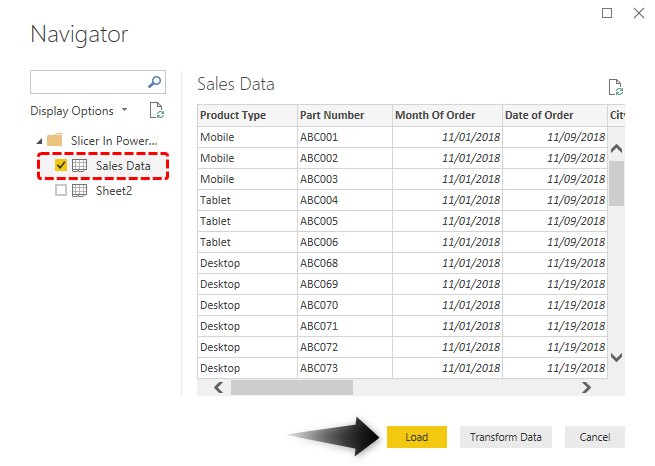Viewport: 655px width, 466px height.
Task: Click the ABC073 cell
Action: click(x=345, y=368)
